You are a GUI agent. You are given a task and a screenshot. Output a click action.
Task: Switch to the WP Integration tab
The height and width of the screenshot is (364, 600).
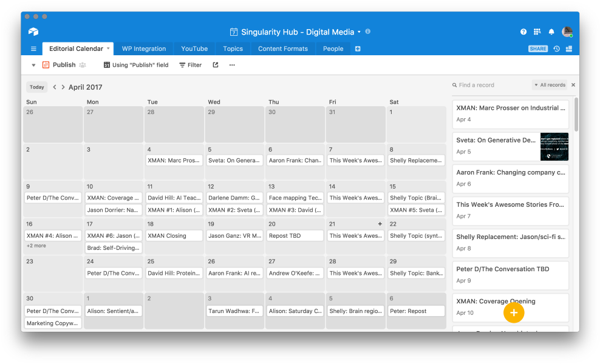(x=143, y=49)
